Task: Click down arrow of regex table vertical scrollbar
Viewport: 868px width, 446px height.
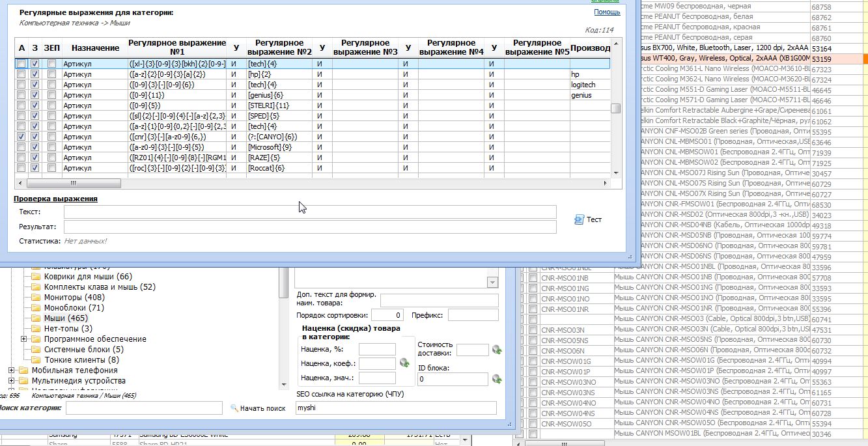Action: [616, 173]
